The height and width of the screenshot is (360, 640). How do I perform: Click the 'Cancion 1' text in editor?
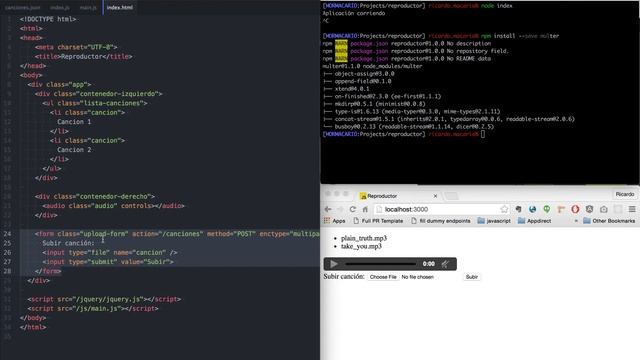pos(74,122)
